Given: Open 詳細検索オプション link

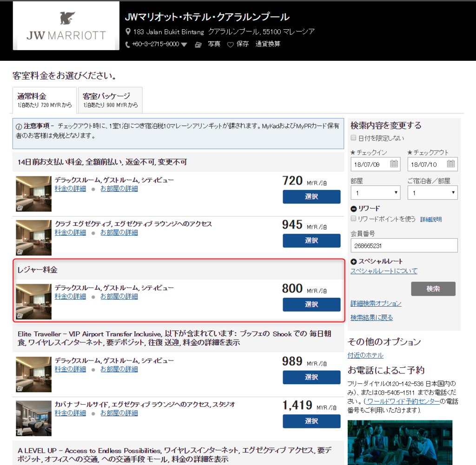Looking at the screenshot, I should (376, 303).
